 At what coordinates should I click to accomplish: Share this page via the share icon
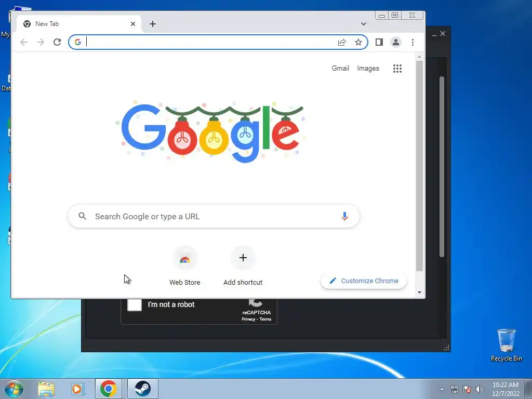342,42
